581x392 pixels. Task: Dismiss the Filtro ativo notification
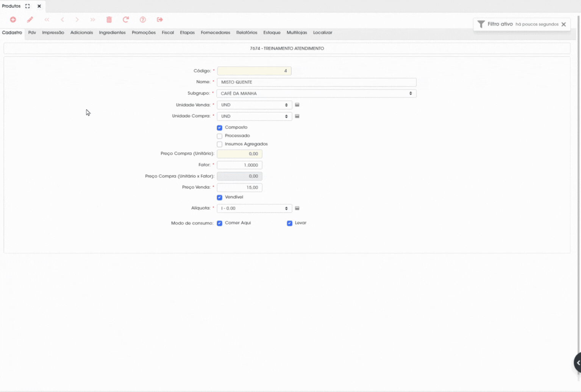(x=564, y=25)
